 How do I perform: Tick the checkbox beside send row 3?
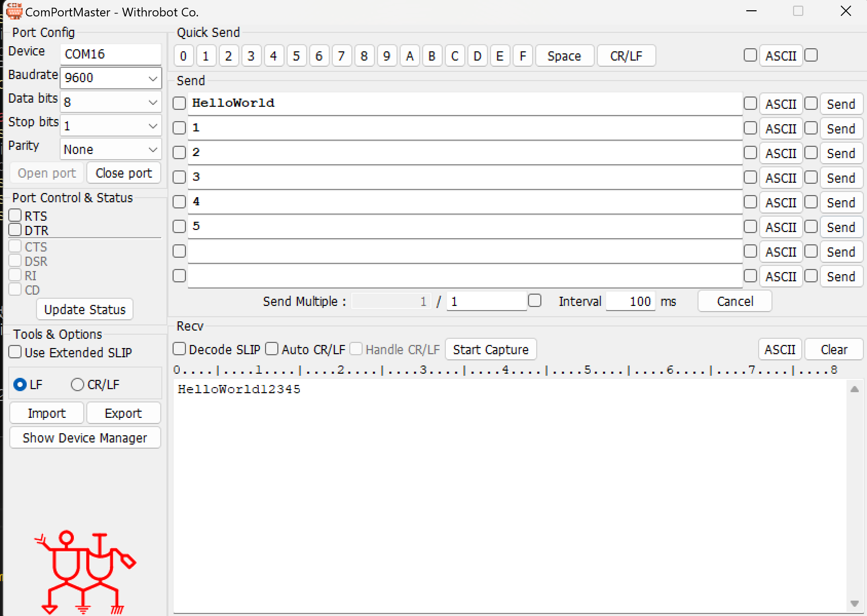coord(179,177)
